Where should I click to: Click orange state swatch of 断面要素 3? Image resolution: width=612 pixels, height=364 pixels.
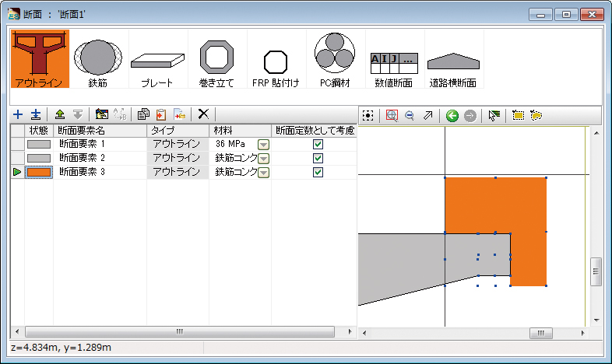39,172
